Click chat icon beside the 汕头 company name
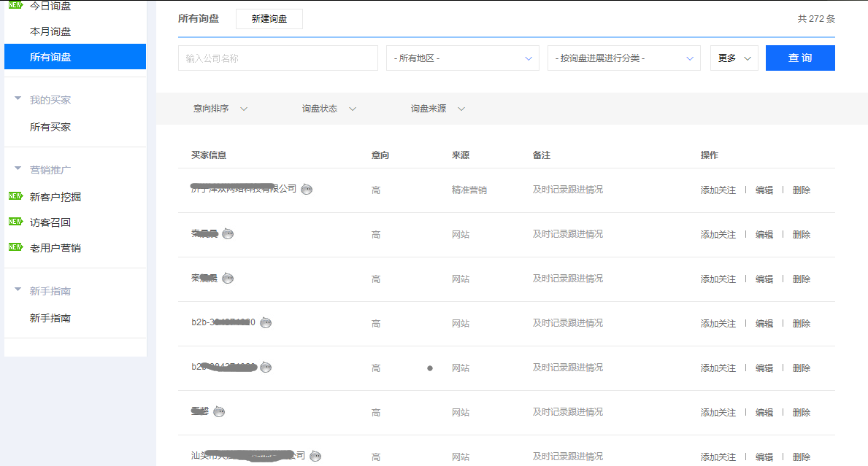The image size is (868, 466). pyautogui.click(x=315, y=457)
